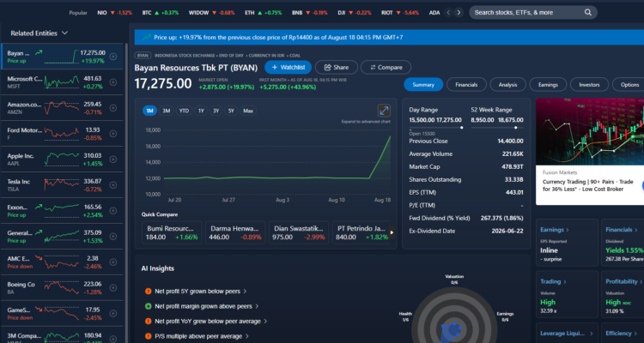This screenshot has height=343, width=644.
Task: Click Net profit margin green indicator icon
Action: [149, 306]
